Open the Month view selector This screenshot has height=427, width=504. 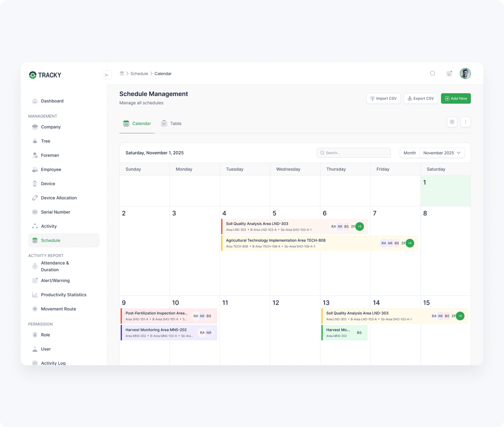point(409,153)
